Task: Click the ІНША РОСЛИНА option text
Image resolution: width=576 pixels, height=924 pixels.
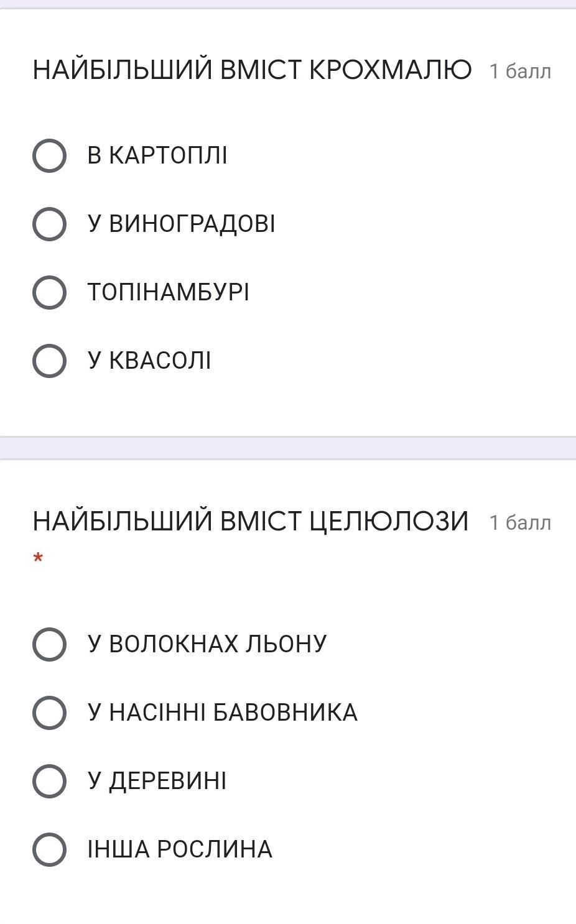Action: (x=180, y=849)
